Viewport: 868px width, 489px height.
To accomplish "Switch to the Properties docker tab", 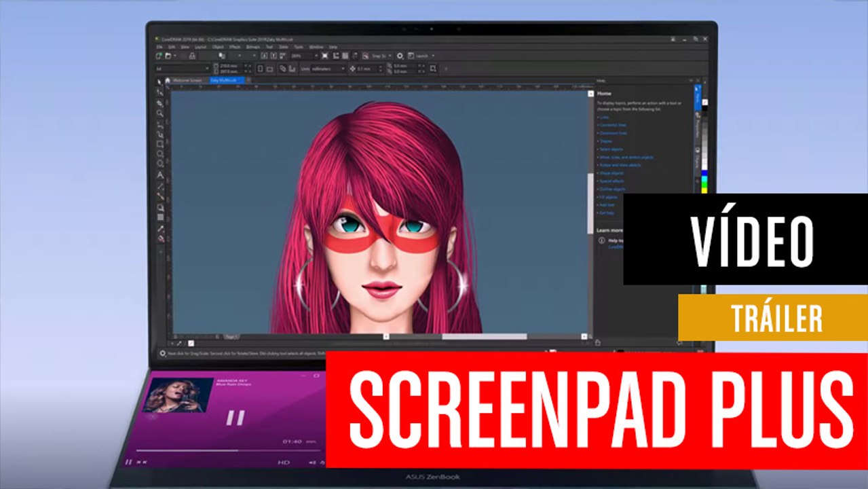I will [698, 127].
